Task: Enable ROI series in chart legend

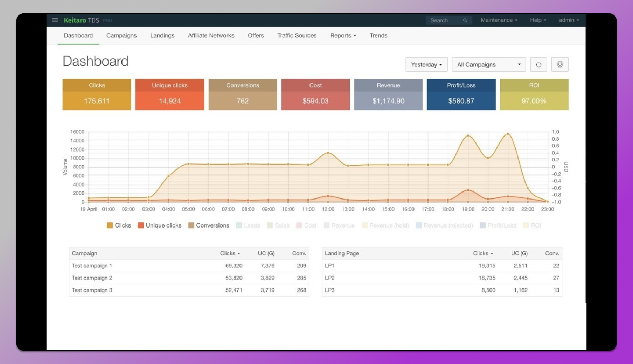Action: (x=532, y=225)
